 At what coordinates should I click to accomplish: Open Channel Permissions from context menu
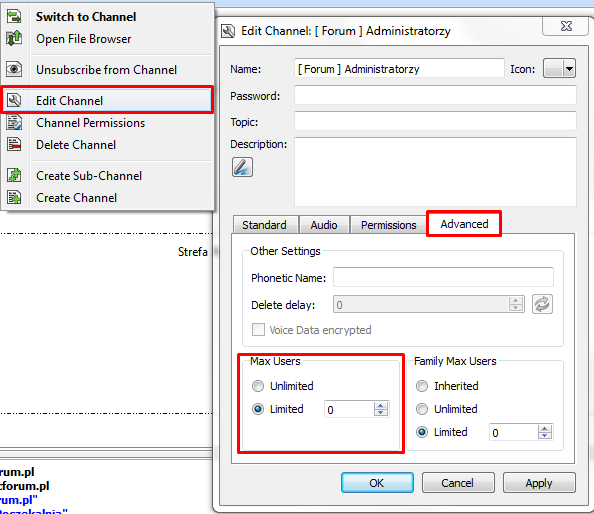click(x=108, y=123)
